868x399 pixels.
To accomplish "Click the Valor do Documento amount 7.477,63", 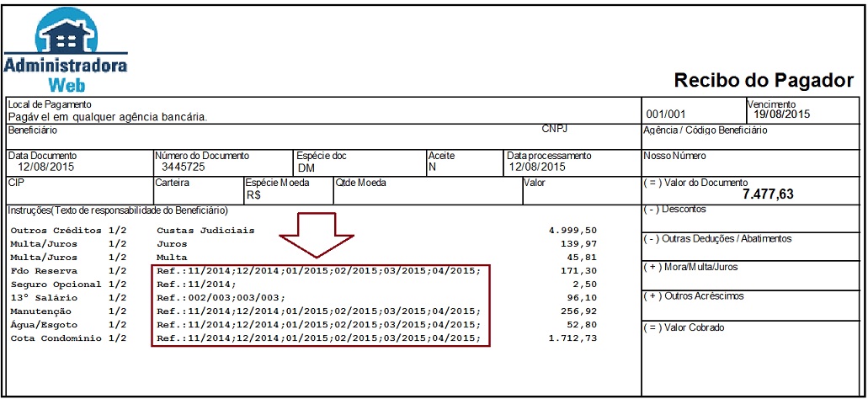I will [769, 194].
